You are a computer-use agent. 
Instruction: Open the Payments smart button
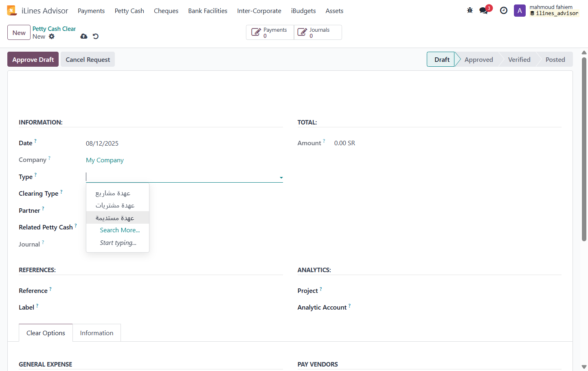point(270,33)
